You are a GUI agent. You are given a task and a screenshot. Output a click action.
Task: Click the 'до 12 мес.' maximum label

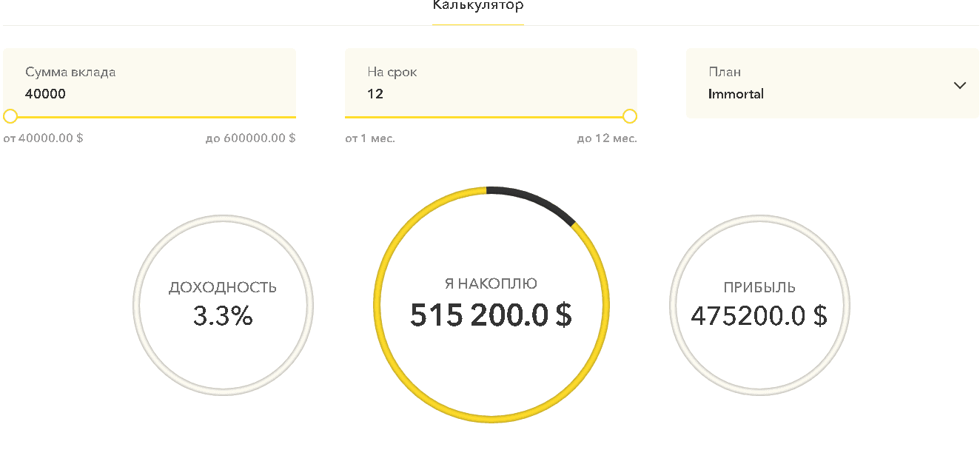tap(607, 138)
